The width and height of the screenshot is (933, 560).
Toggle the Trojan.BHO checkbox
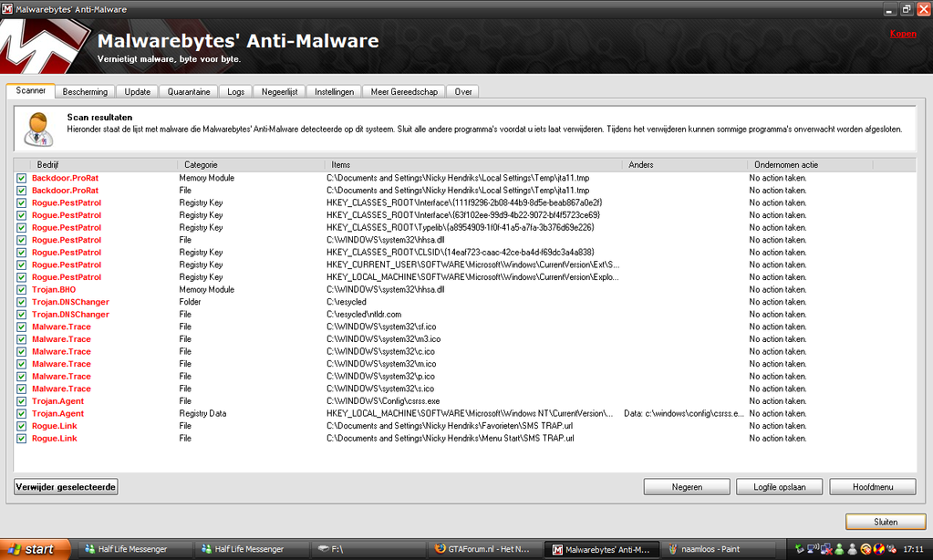tap(21, 290)
